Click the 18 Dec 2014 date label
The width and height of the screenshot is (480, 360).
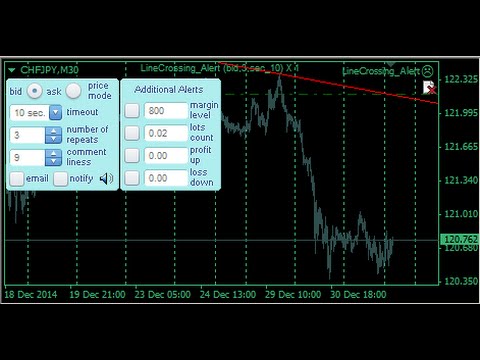pyautogui.click(x=31, y=295)
